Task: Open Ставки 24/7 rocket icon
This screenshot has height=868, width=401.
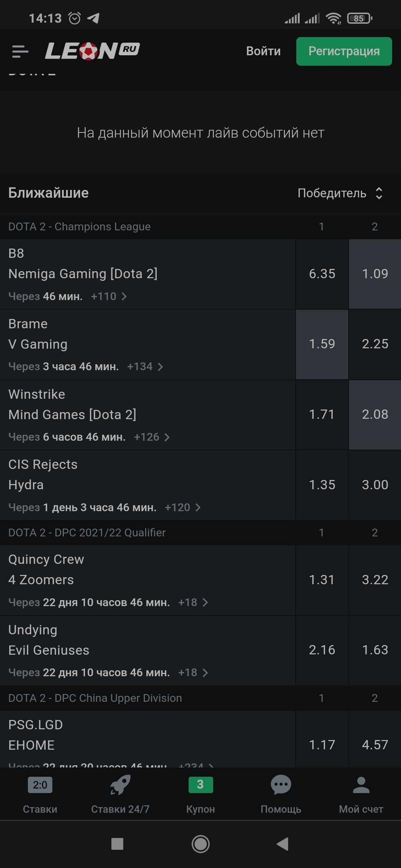Action: 120,785
